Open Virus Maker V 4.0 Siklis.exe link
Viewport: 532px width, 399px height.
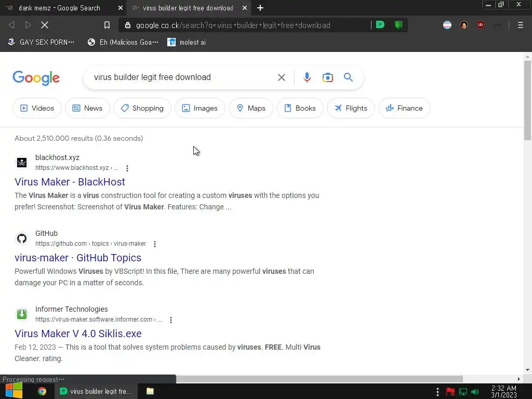[x=78, y=334]
